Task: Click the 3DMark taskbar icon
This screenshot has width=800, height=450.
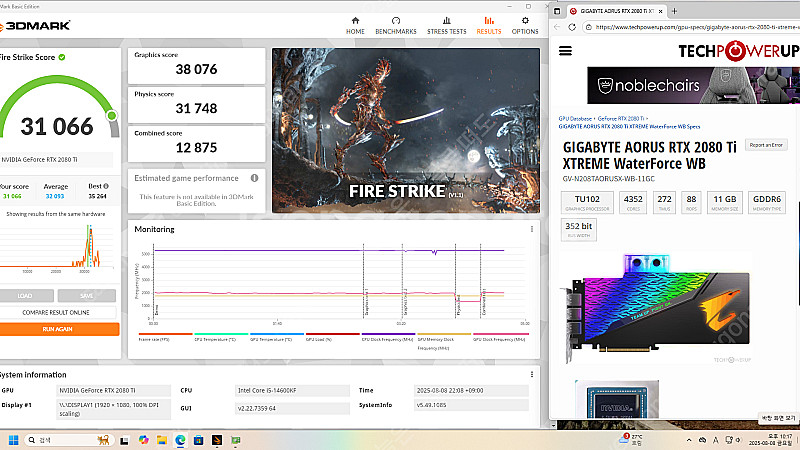Action: pos(217,440)
